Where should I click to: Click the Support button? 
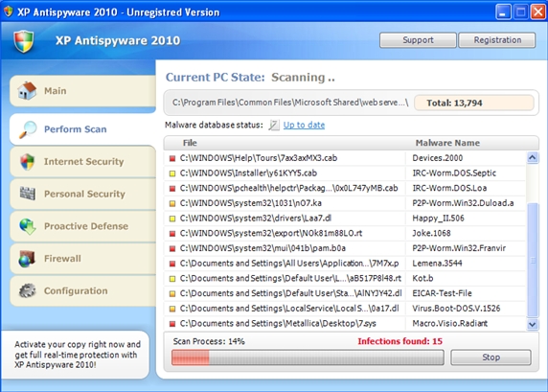tap(418, 40)
